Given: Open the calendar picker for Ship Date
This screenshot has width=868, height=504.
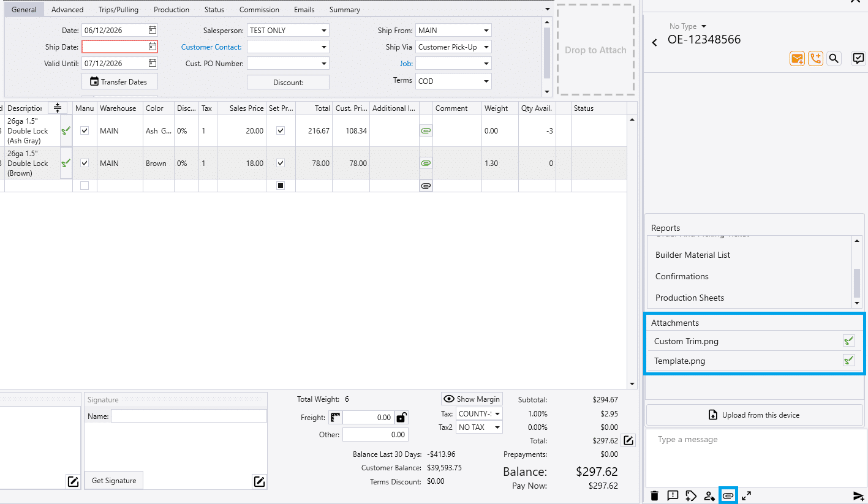Looking at the screenshot, I should tap(153, 47).
